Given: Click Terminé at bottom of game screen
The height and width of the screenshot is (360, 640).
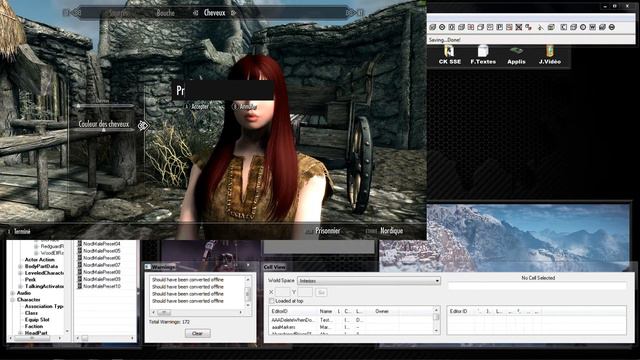Looking at the screenshot, I should click(22, 231).
